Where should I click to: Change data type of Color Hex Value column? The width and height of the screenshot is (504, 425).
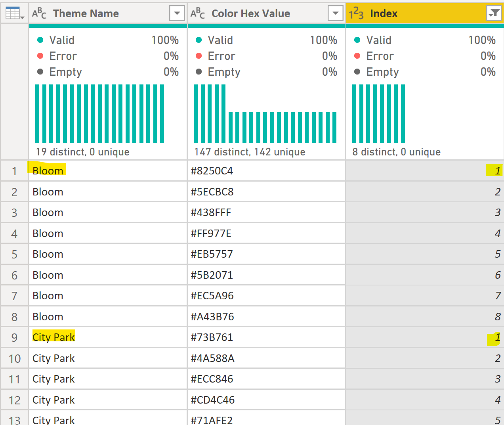tap(198, 13)
